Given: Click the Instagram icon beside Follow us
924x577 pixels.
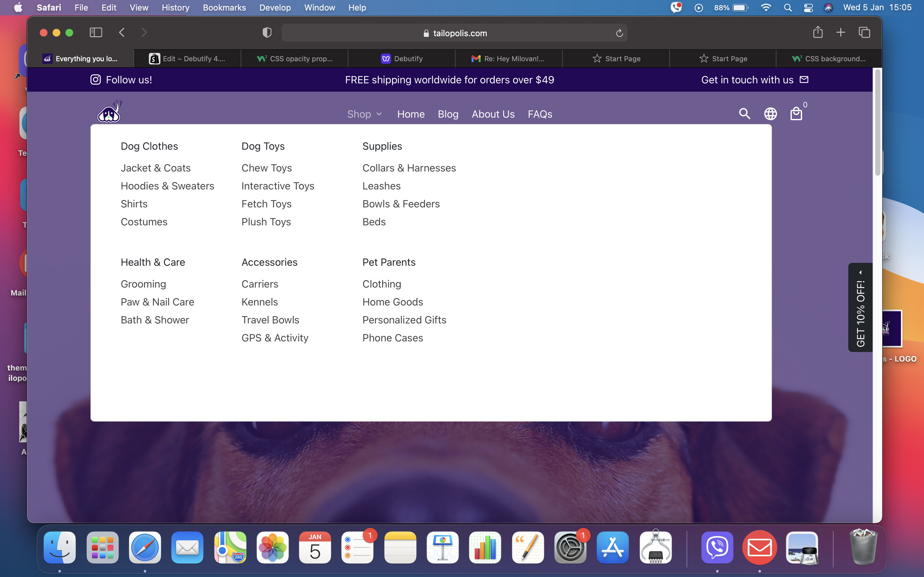Looking at the screenshot, I should point(96,79).
